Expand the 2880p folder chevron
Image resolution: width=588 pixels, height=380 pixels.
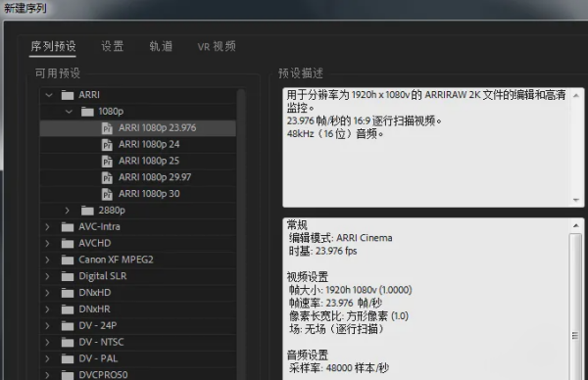[x=67, y=211]
